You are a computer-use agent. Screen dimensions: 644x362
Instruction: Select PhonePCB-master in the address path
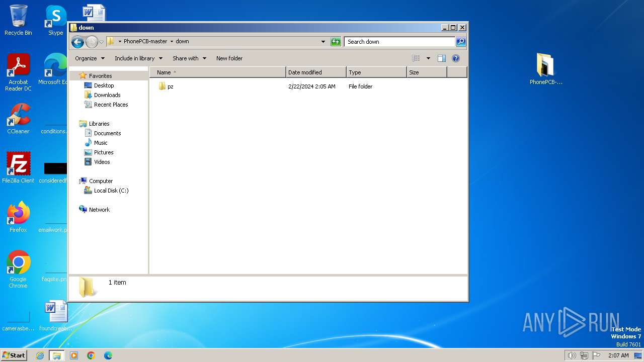click(145, 41)
